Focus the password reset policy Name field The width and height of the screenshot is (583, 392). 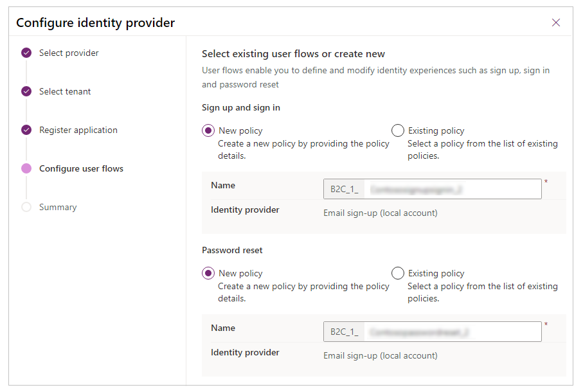point(452,332)
